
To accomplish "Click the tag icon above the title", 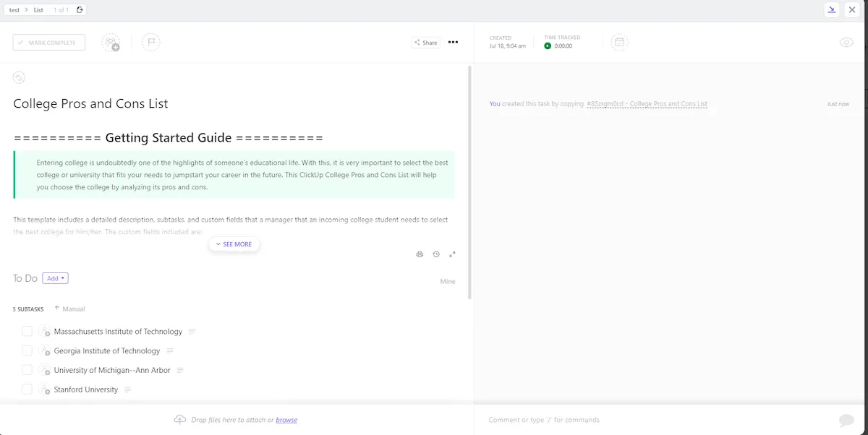I will (20, 77).
